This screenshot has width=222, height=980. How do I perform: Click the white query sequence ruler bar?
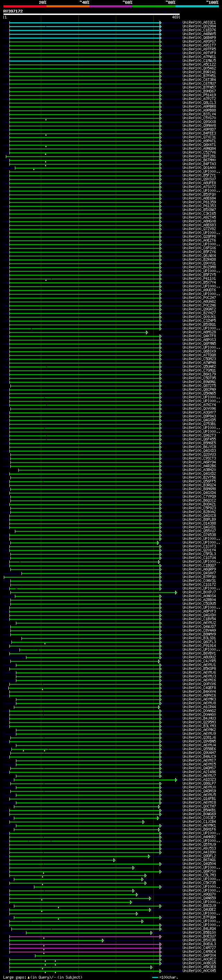92,15
